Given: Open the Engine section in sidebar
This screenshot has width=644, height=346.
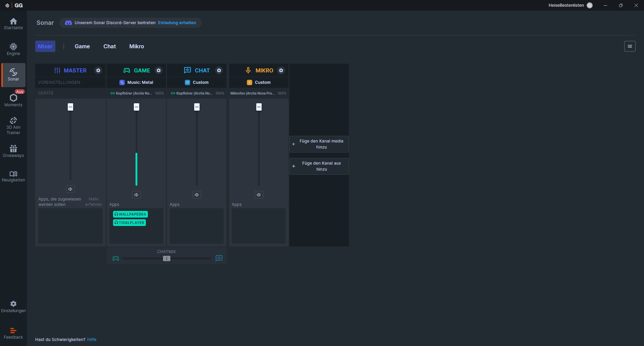Looking at the screenshot, I should pyautogui.click(x=13, y=49).
